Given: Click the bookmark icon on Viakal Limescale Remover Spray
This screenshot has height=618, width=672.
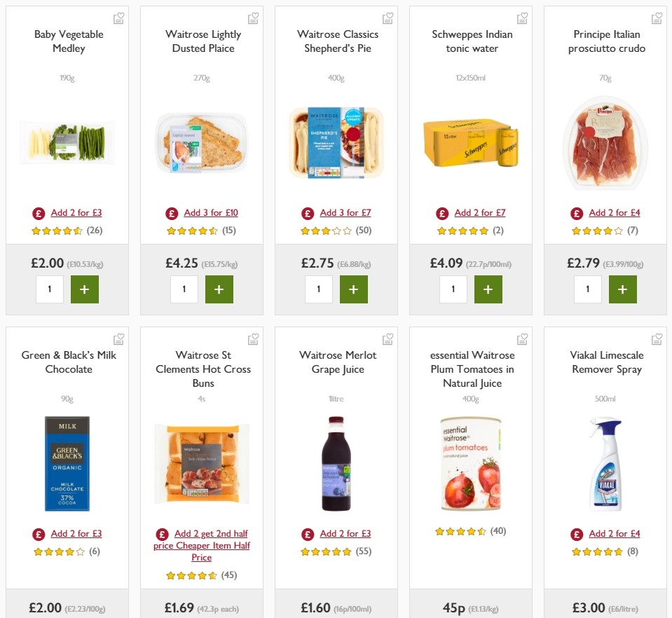Looking at the screenshot, I should coord(657,338).
